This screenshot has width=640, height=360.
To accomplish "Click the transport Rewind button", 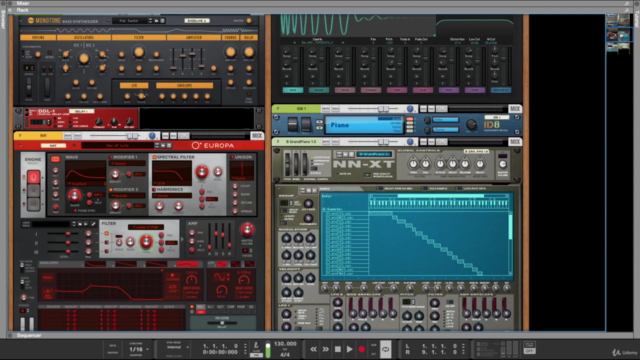I will (313, 349).
